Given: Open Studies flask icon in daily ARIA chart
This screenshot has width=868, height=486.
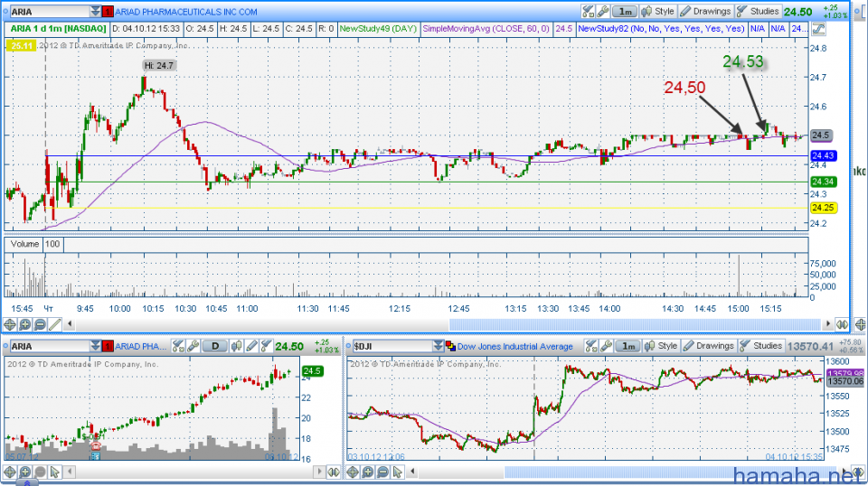Looking at the screenshot, I should pyautogui.click(x=266, y=346).
